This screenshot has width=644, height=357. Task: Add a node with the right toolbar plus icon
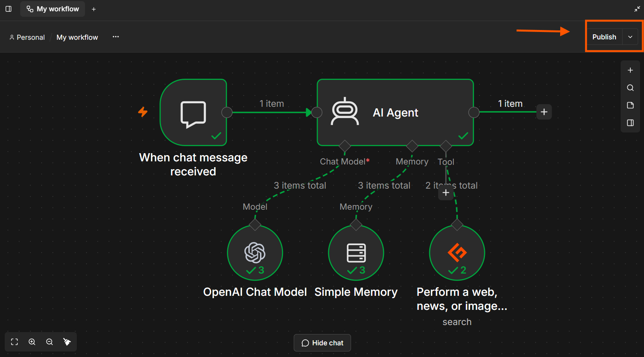click(x=630, y=70)
